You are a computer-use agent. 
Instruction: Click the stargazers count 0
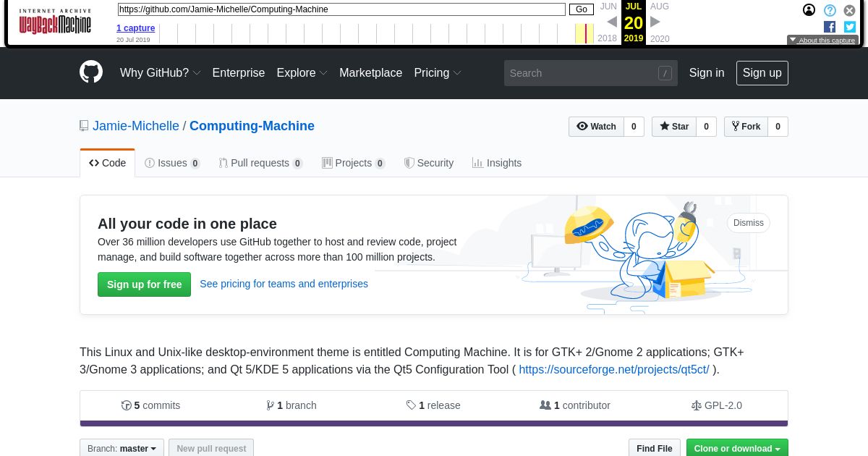point(707,127)
